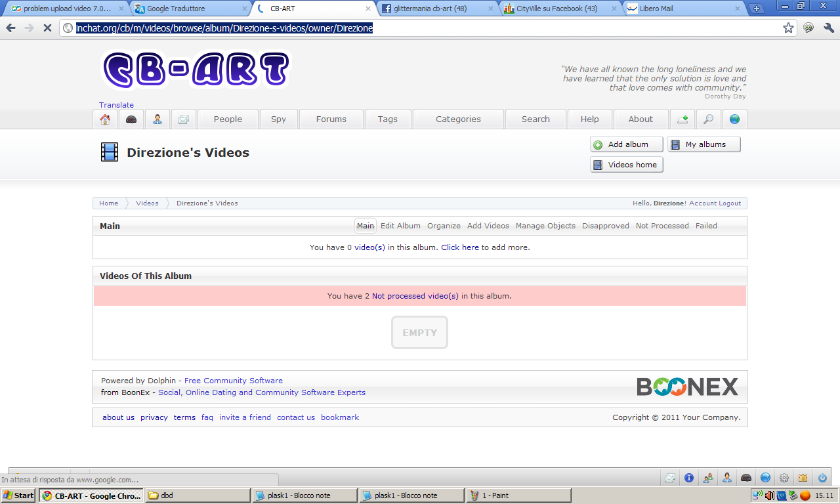The width and height of the screenshot is (840, 504).
Task: Open the 'Not processed video(s)' link
Action: tap(415, 296)
